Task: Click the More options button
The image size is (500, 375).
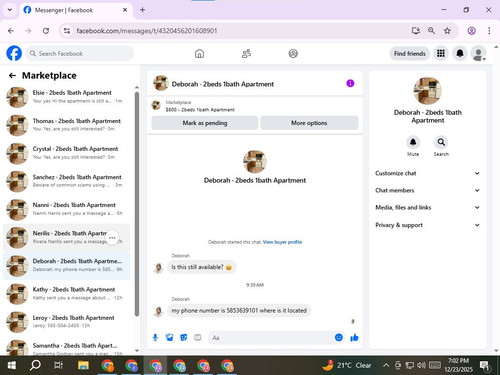Action: tap(309, 123)
